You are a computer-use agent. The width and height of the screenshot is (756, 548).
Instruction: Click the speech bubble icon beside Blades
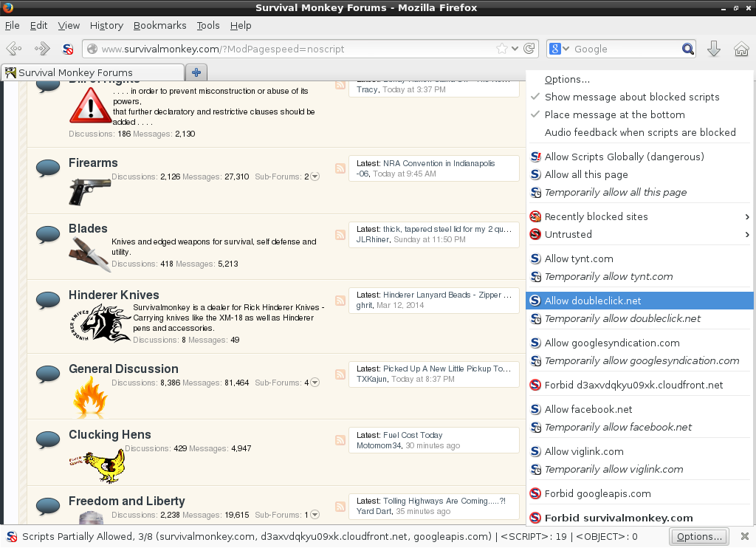(x=48, y=234)
